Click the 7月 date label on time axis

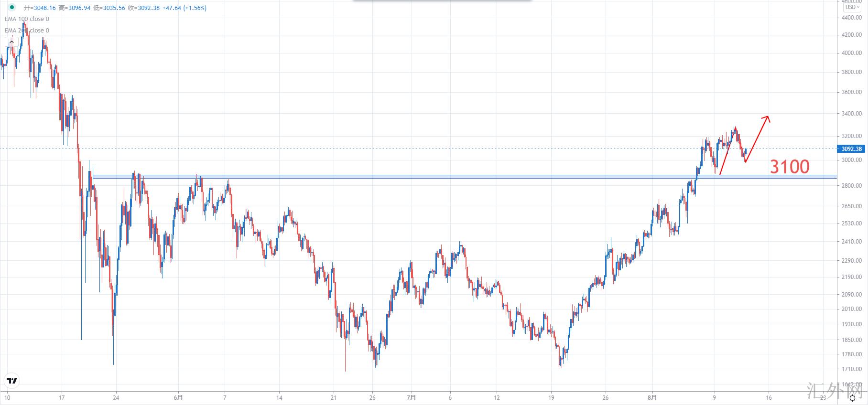411,397
